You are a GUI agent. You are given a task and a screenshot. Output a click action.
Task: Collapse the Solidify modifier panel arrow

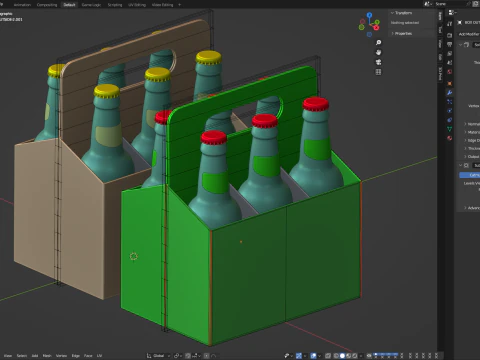coord(461,45)
